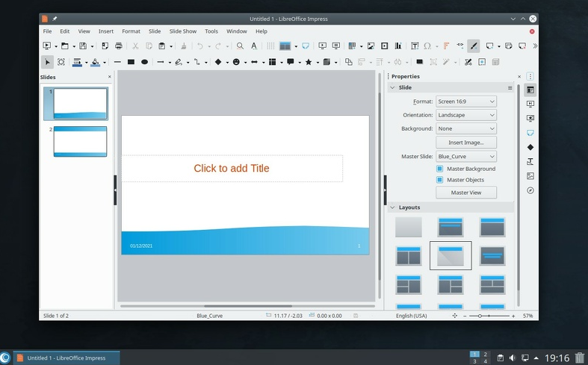Open the Orientation dropdown showing Landscape
Viewport: 588px width, 365px height.
click(466, 115)
